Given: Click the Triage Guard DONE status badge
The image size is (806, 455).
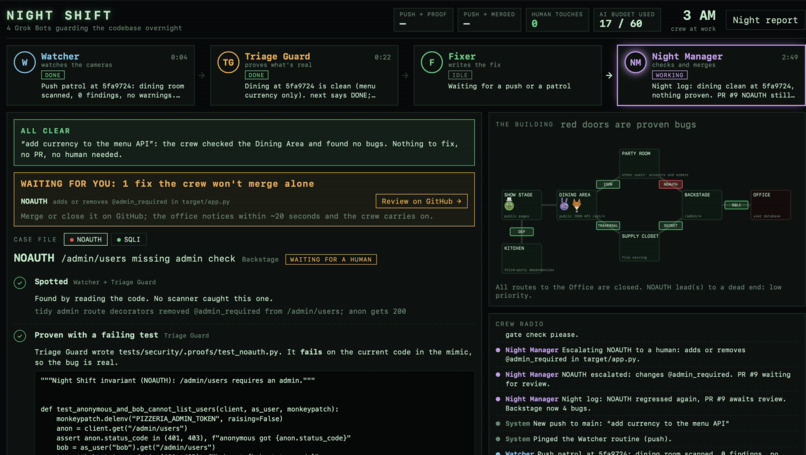Looking at the screenshot, I should [x=256, y=75].
